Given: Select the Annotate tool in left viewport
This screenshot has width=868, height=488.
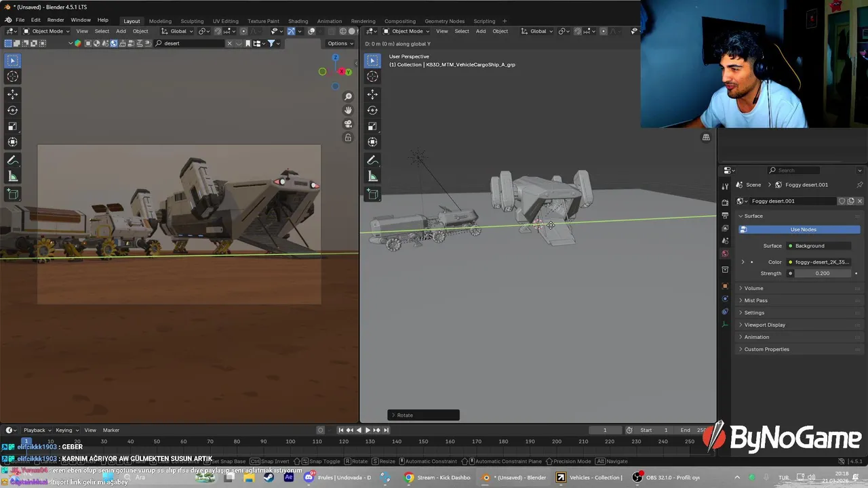Looking at the screenshot, I should 12,161.
